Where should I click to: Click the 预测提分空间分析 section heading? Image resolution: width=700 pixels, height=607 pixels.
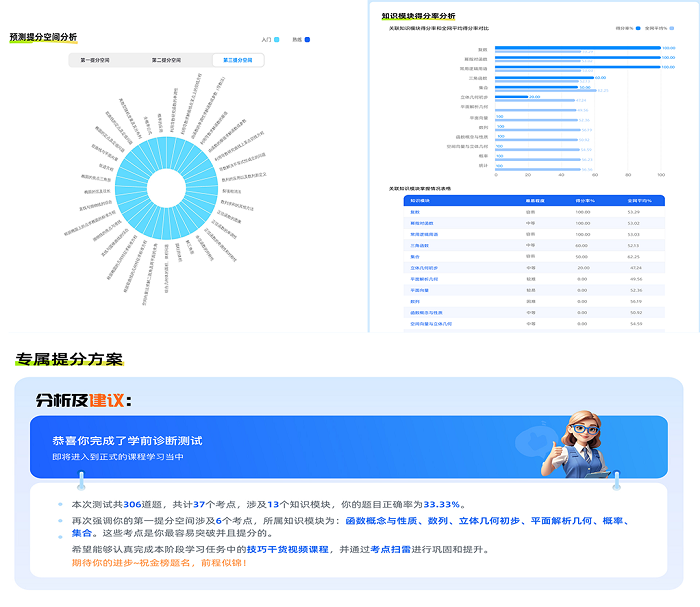click(x=43, y=37)
